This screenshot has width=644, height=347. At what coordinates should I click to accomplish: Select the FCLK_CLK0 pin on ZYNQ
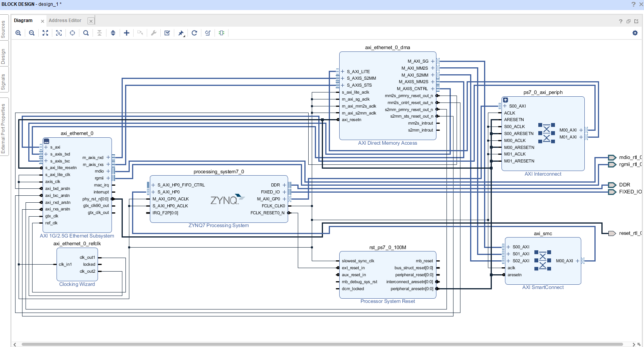point(273,206)
